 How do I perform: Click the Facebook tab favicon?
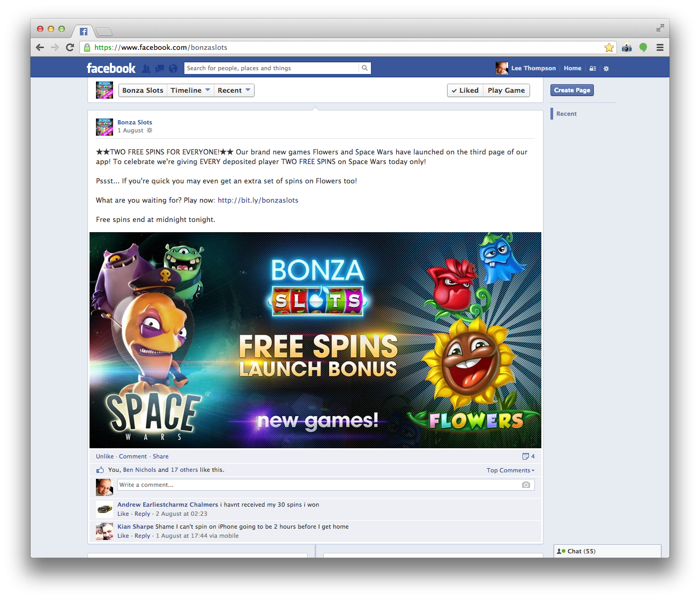[x=84, y=32]
